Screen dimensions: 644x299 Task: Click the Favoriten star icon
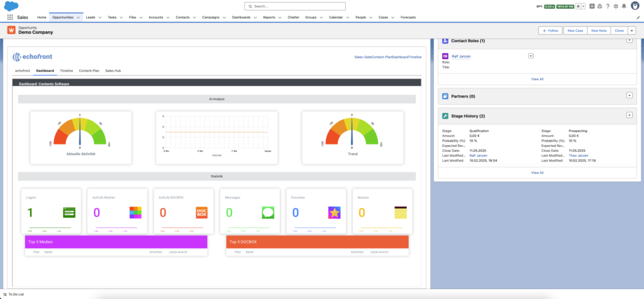coord(335,212)
